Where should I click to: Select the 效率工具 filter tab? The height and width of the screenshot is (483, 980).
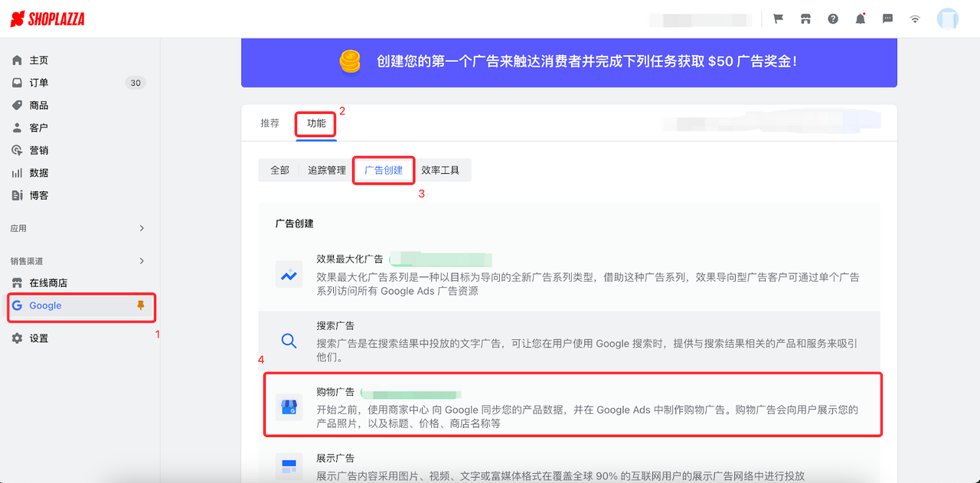(x=443, y=170)
